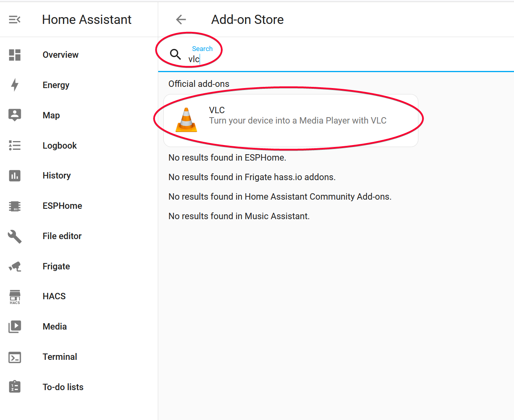Viewport: 514px width, 420px height.
Task: Click 'No results found in Frigate hass.io addons.'
Action: pyautogui.click(x=252, y=177)
